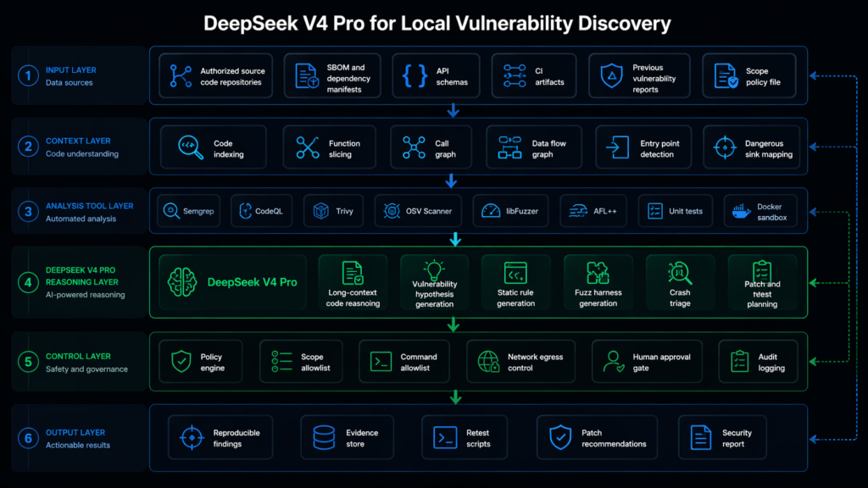Click the Reproducible findings target icon
Screen dimensions: 868x488
[x=191, y=438]
